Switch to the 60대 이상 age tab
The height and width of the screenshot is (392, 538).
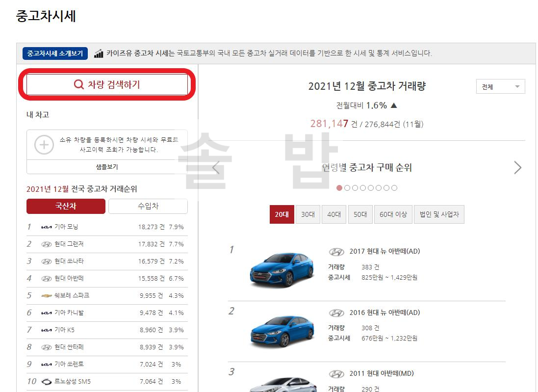coord(393,214)
